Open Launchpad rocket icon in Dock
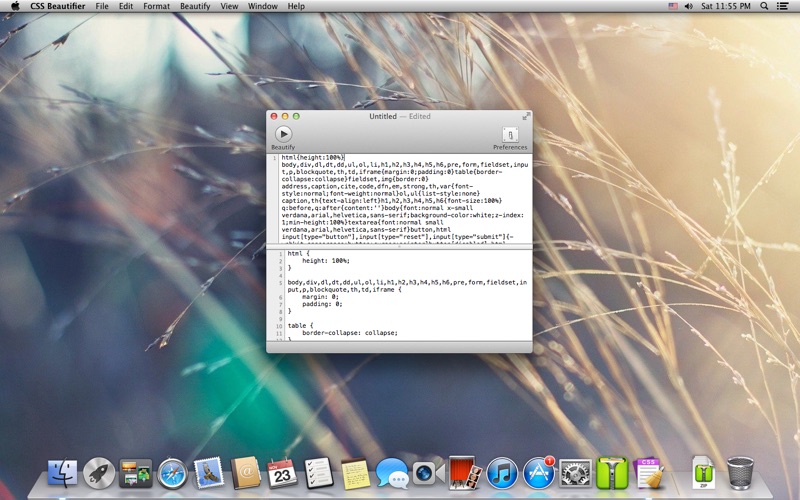This screenshot has width=800, height=500. (99, 473)
